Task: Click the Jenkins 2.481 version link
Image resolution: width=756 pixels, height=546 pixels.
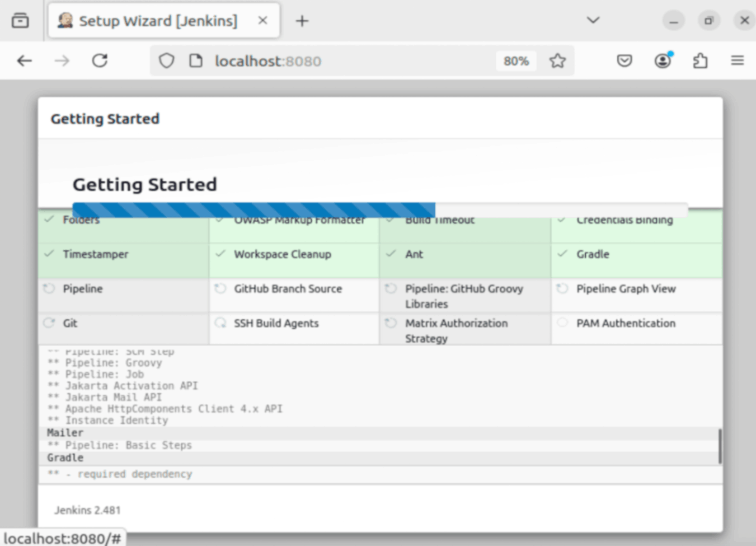Action: click(x=87, y=510)
